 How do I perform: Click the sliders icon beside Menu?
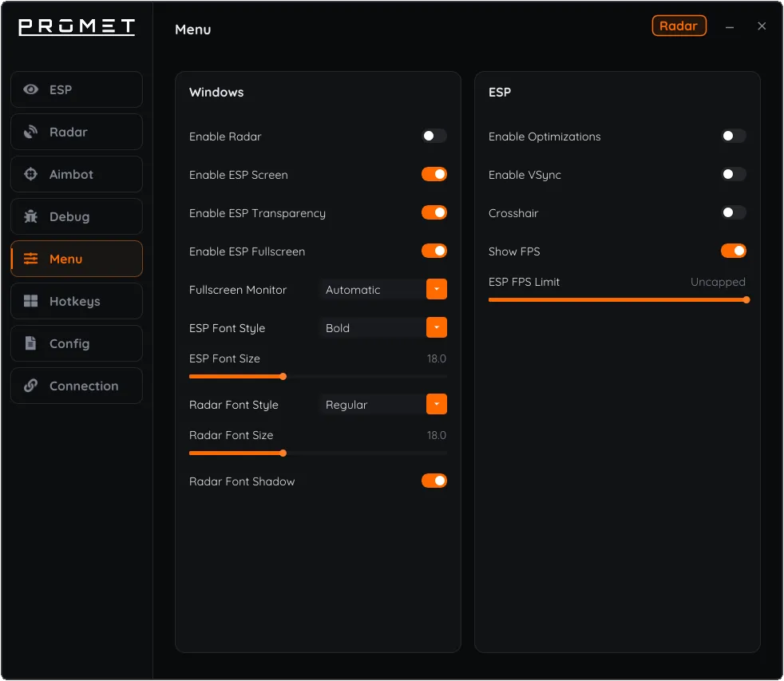(30, 259)
